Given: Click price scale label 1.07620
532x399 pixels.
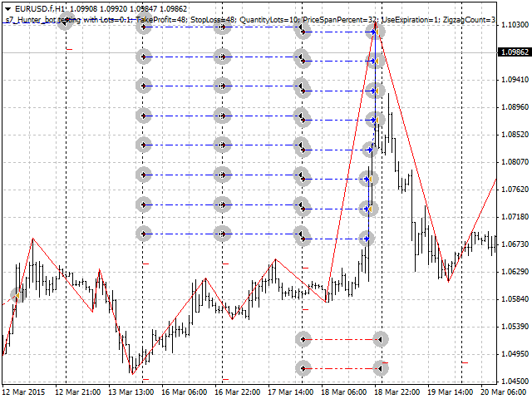Looking at the screenshot, I should 515,190.
